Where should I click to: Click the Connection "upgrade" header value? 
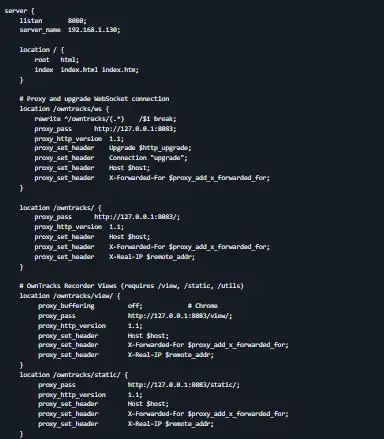[148, 158]
